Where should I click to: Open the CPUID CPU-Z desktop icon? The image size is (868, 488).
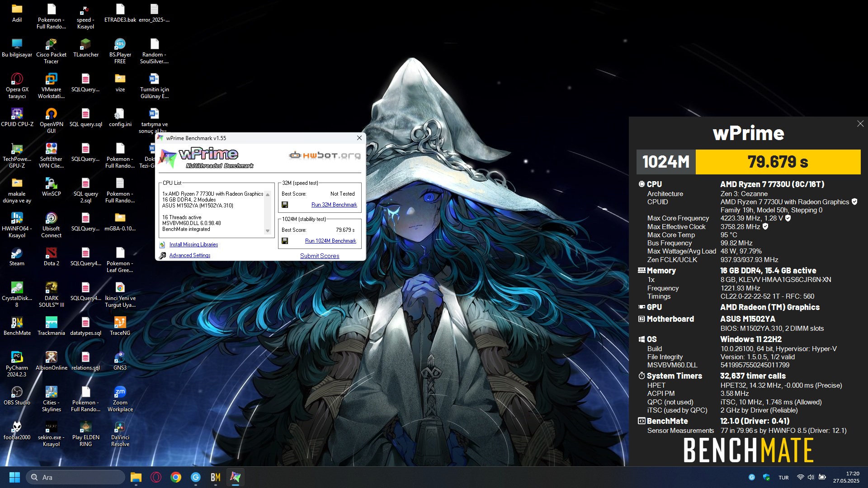17,117
